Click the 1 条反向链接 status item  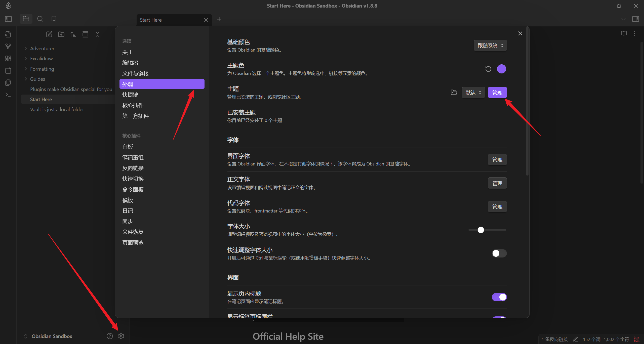(x=555, y=339)
